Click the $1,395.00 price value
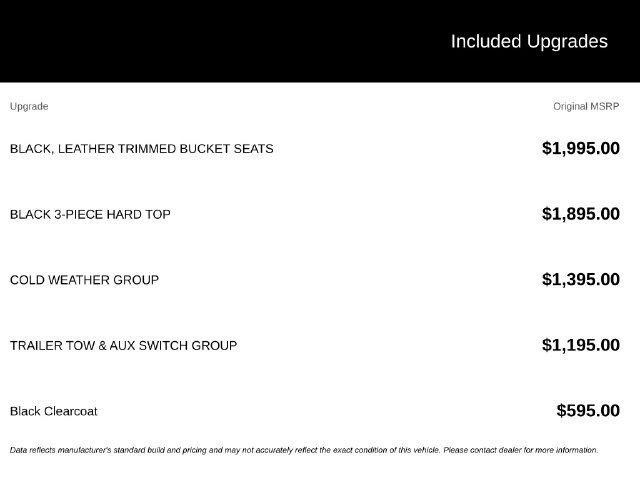This screenshot has width=640, height=480. 581,280
